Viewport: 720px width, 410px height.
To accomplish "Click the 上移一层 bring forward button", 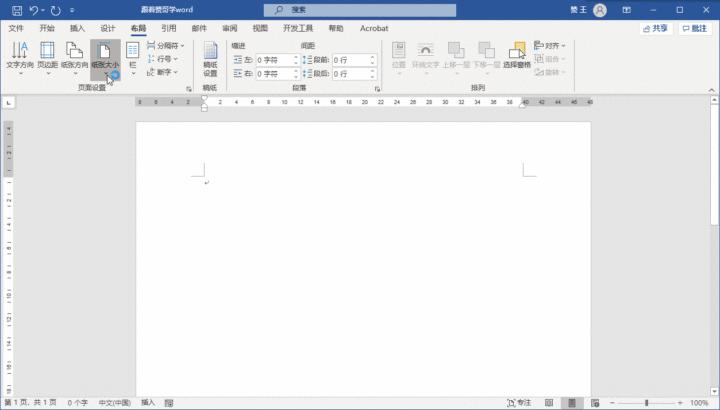I will [456, 58].
